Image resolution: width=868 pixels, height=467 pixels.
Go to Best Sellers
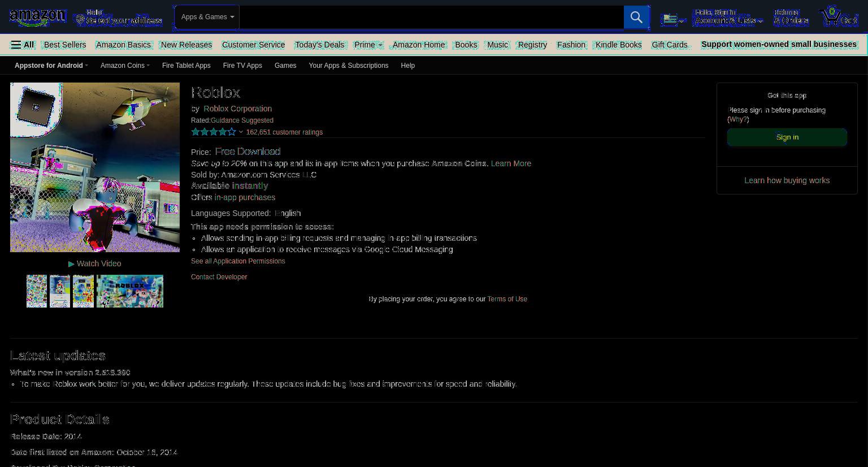click(x=65, y=45)
